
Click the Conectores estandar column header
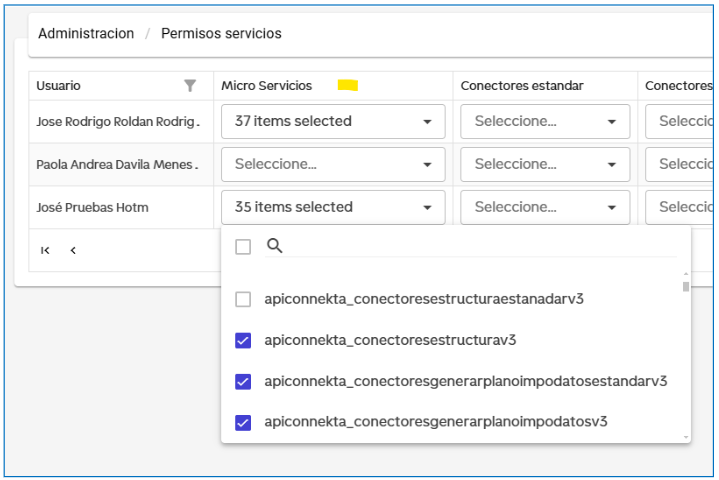pyautogui.click(x=522, y=86)
